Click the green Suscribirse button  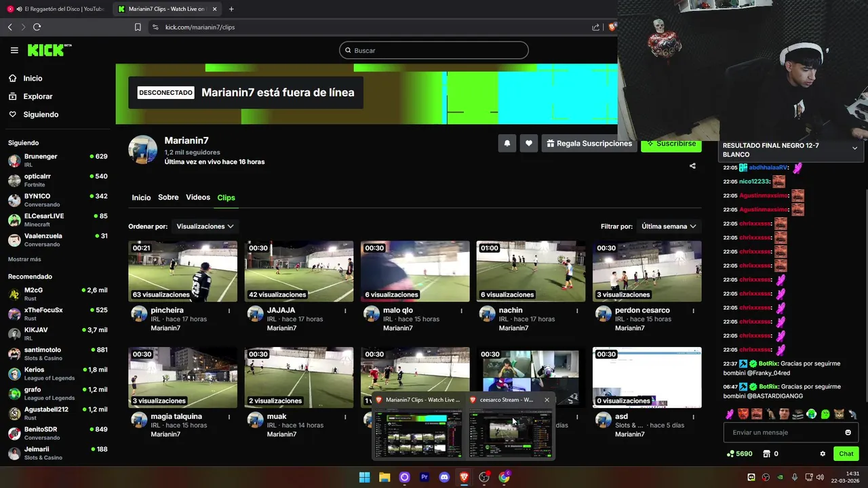[x=671, y=144]
